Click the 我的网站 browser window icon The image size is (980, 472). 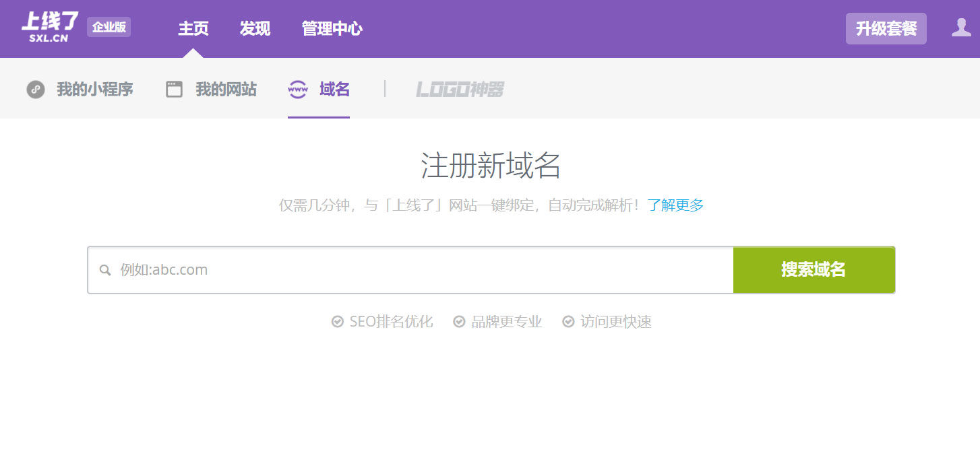tap(175, 89)
